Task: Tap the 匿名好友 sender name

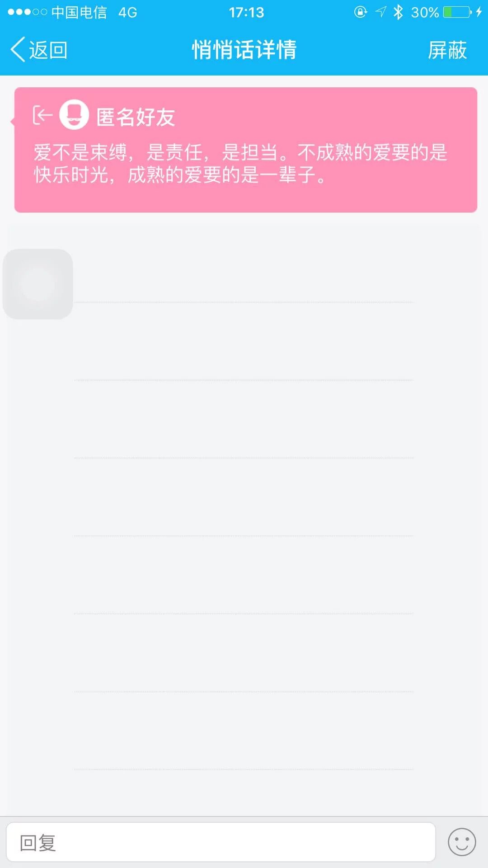Action: [x=136, y=117]
